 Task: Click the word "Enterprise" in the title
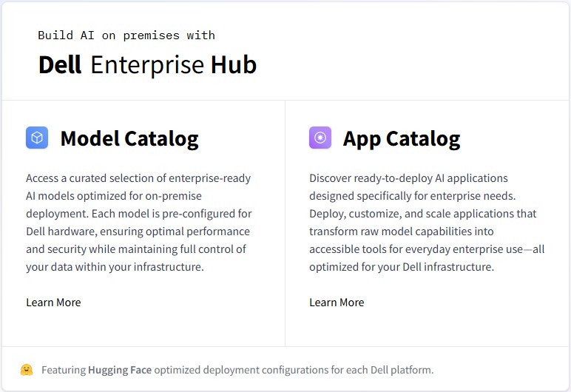point(147,65)
